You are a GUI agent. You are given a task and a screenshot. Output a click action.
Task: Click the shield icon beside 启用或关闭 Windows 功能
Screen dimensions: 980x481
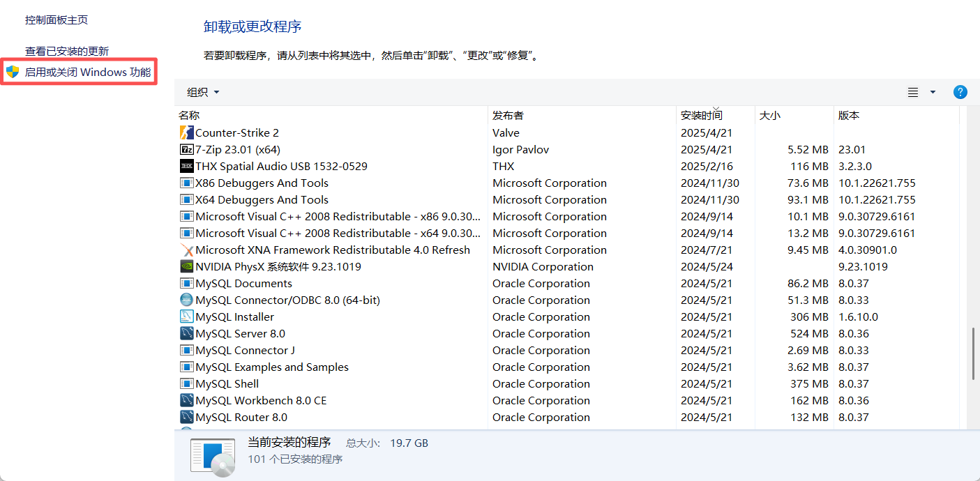click(x=13, y=72)
